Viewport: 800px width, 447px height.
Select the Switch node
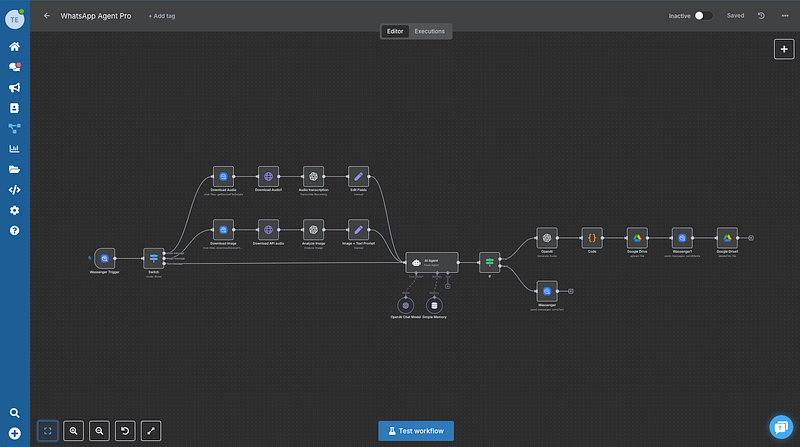coord(153,259)
